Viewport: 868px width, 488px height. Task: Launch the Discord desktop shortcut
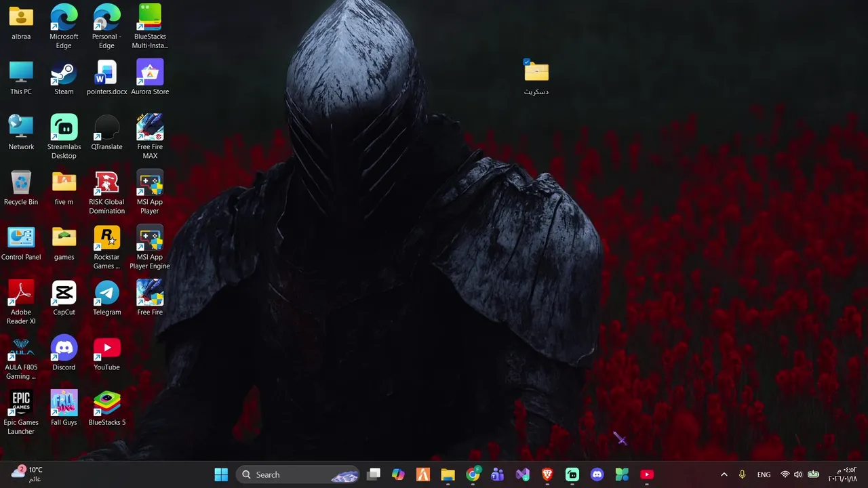64,354
